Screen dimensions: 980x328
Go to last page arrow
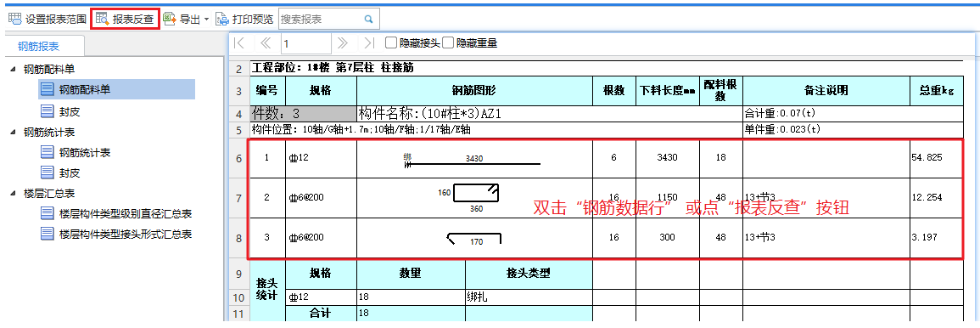(x=369, y=43)
